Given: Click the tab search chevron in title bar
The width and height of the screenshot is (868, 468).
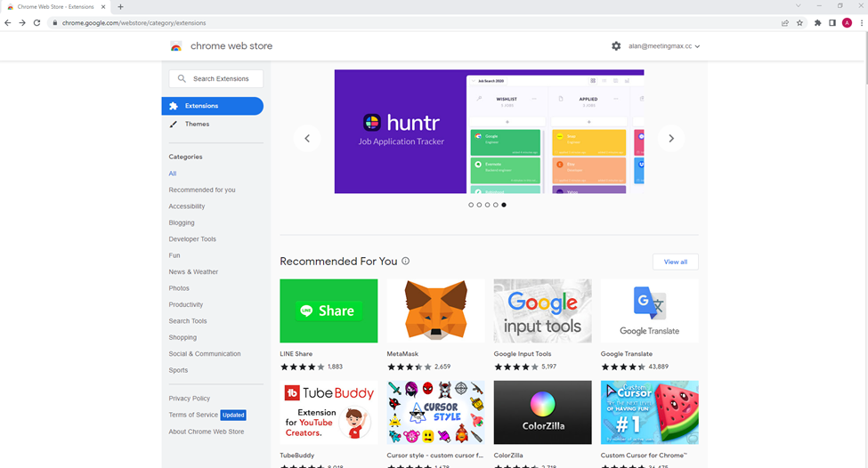Looking at the screenshot, I should [798, 5].
